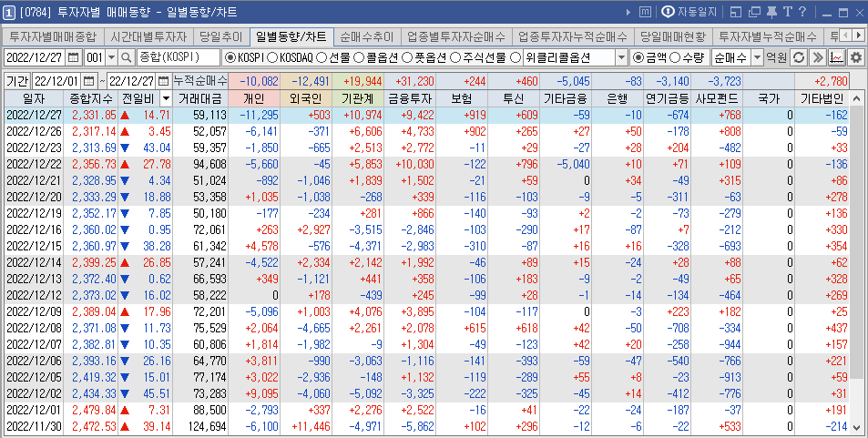868x438 pixels.
Task: Switch to 업종투자자누적순매수 tab
Action: (x=573, y=37)
